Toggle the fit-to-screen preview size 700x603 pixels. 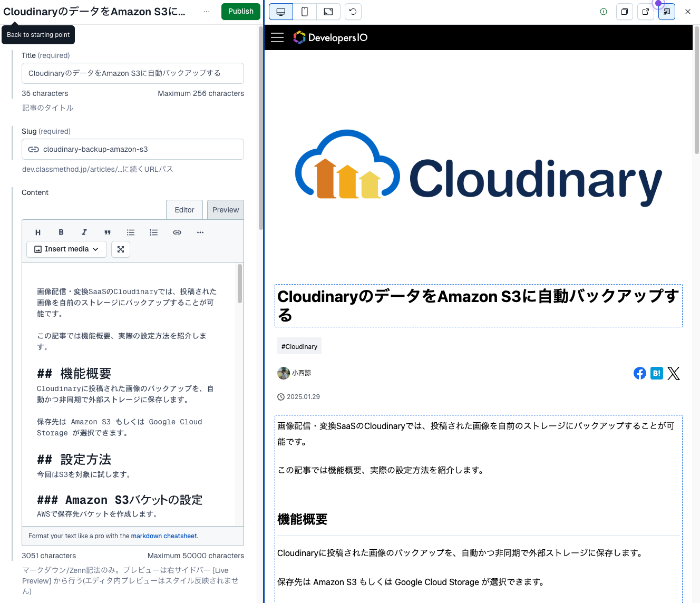(328, 12)
